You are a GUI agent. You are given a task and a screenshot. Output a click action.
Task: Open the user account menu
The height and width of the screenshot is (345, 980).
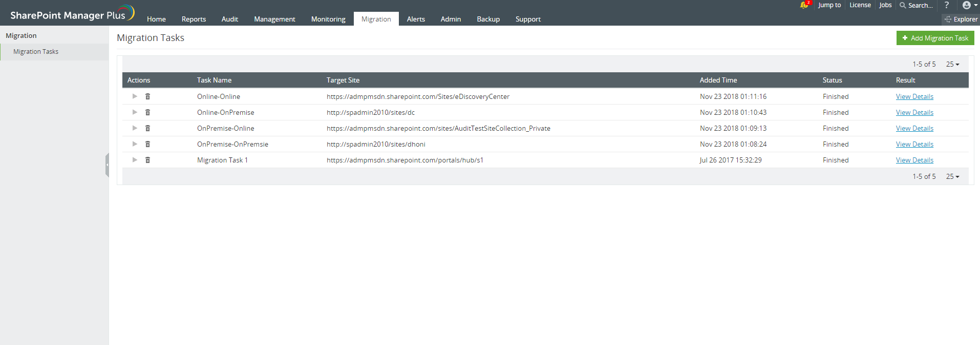click(969, 5)
